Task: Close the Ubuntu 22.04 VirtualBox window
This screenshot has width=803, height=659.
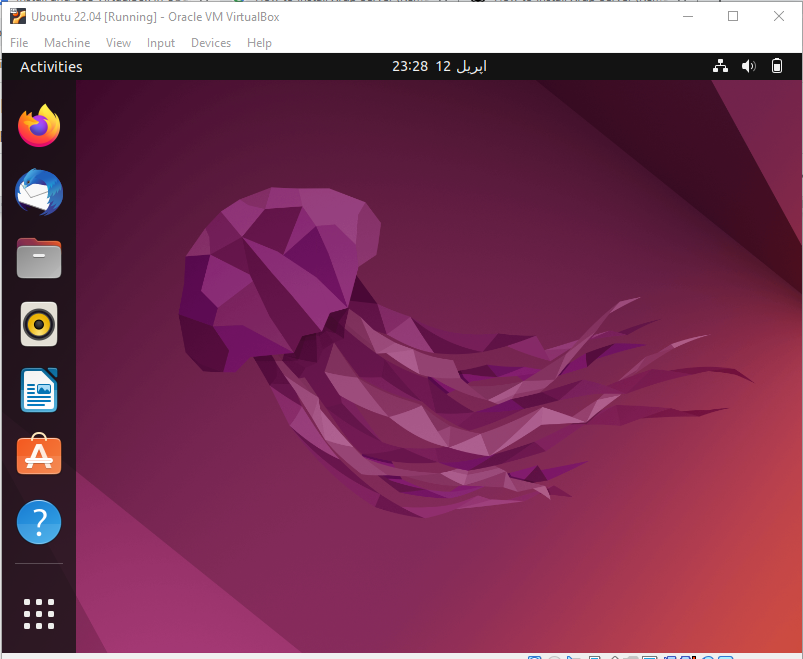Action: (x=778, y=16)
